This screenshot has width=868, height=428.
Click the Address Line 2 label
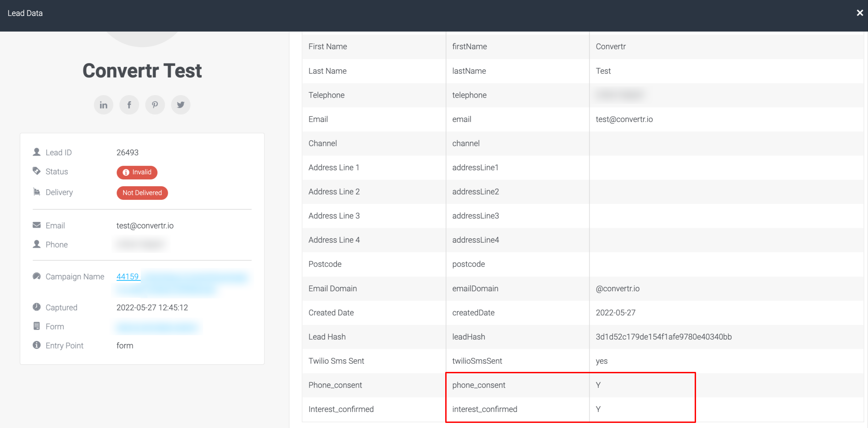click(334, 192)
